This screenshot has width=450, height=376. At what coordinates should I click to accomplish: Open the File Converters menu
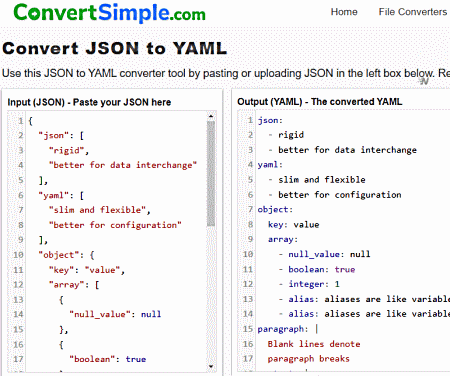tap(413, 12)
